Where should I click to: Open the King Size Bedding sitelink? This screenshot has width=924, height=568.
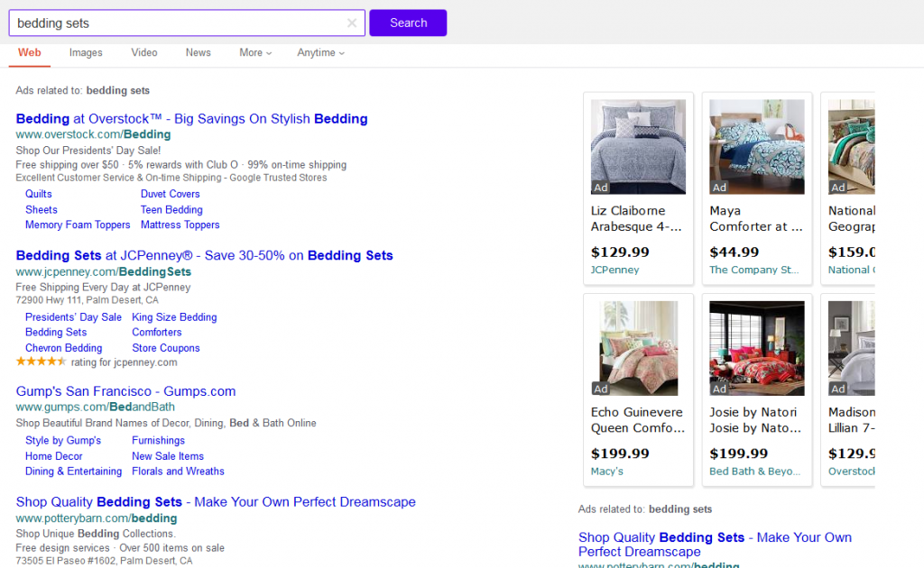(174, 317)
